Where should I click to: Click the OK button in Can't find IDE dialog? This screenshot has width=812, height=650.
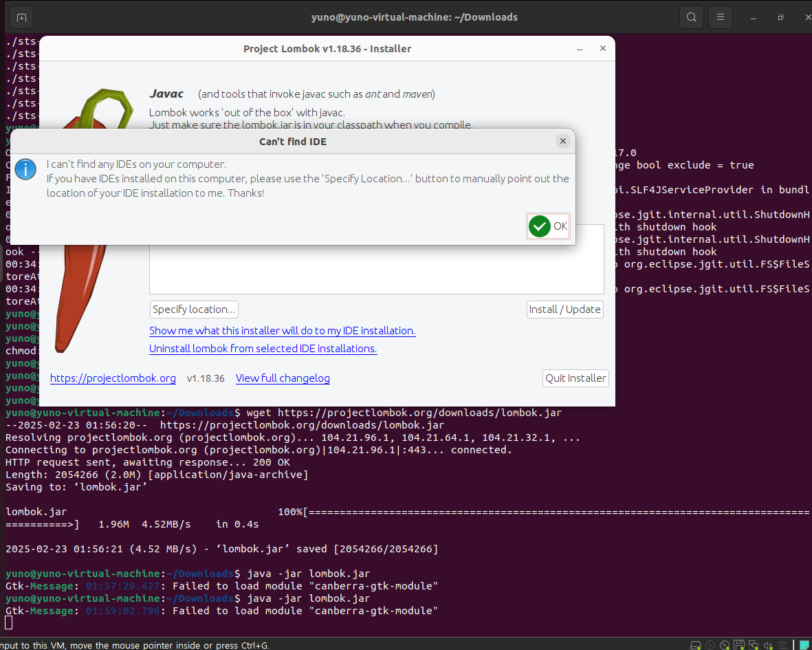click(549, 226)
